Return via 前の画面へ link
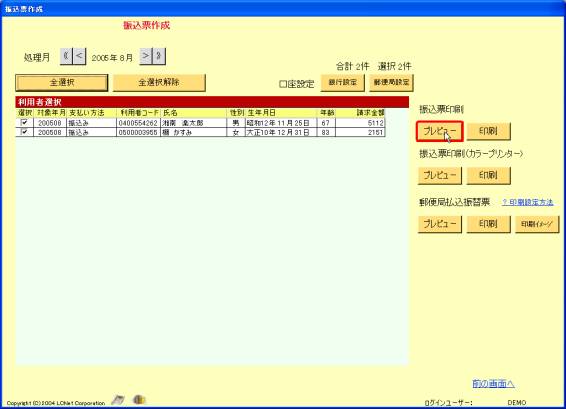 [x=493, y=383]
